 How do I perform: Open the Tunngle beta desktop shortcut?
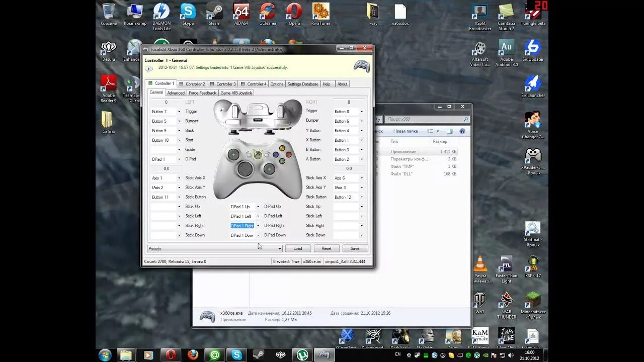click(533, 14)
